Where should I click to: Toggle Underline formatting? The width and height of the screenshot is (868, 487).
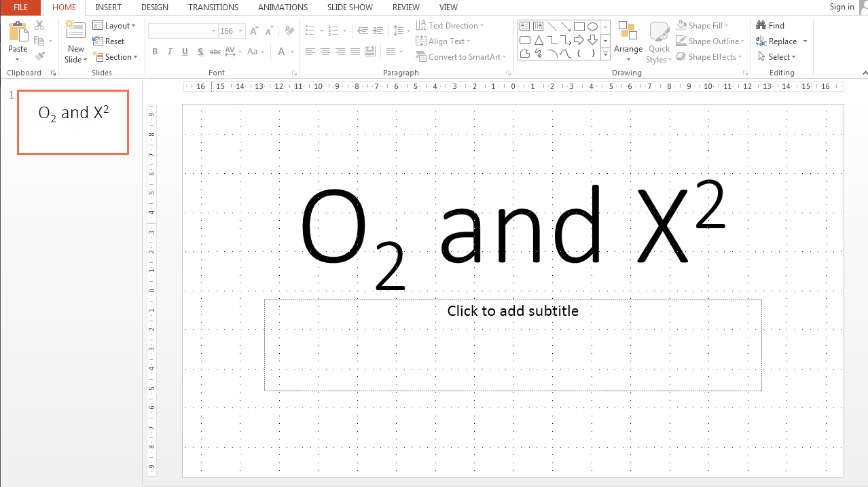click(x=185, y=52)
